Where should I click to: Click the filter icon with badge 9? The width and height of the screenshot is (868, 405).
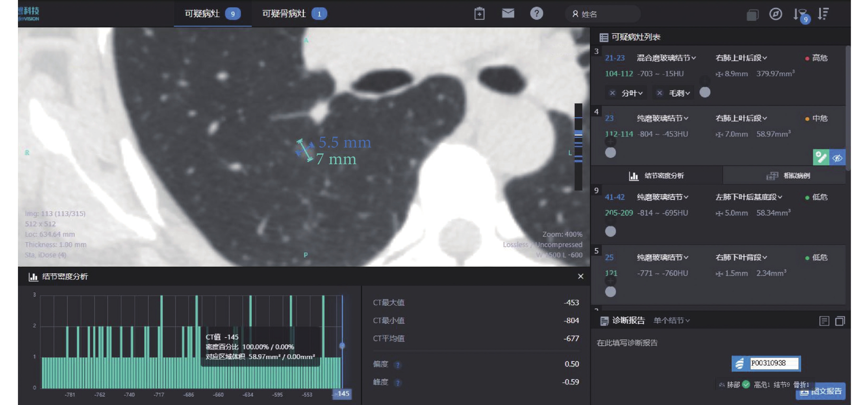(800, 15)
